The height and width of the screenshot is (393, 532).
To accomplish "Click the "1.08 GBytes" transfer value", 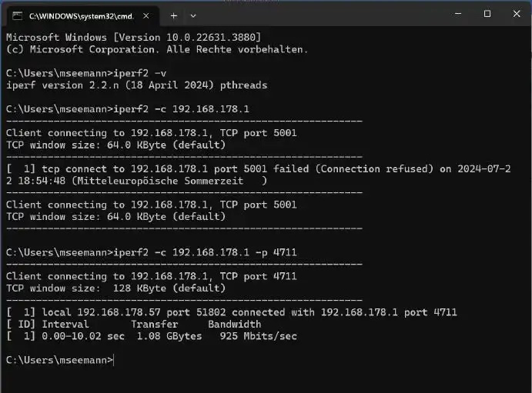I will 169,336.
